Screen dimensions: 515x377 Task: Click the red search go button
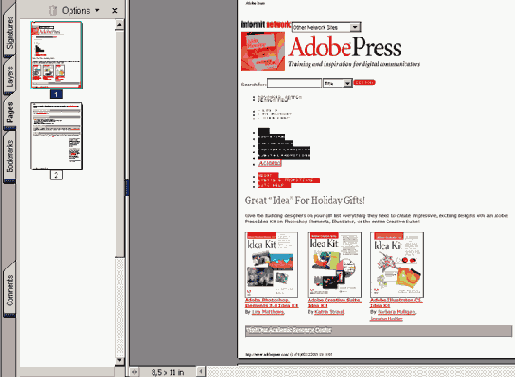point(364,82)
